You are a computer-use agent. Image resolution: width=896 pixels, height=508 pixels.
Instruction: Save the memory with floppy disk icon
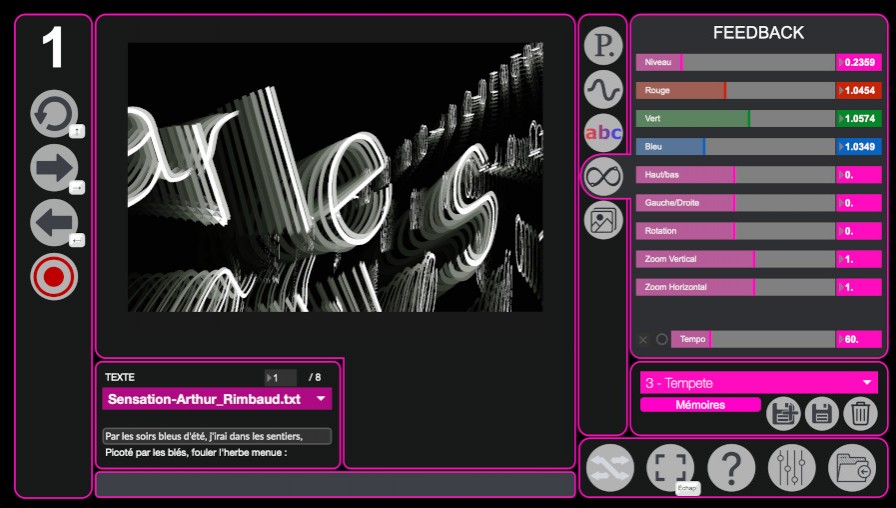click(x=822, y=414)
